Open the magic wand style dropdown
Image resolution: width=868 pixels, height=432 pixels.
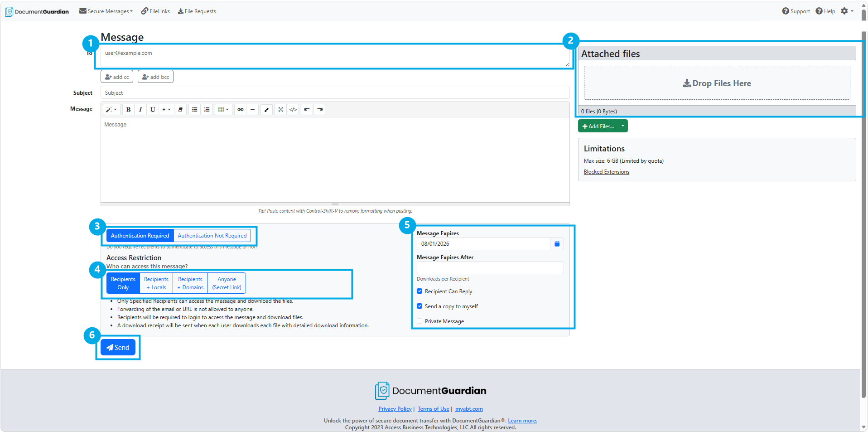coord(111,109)
